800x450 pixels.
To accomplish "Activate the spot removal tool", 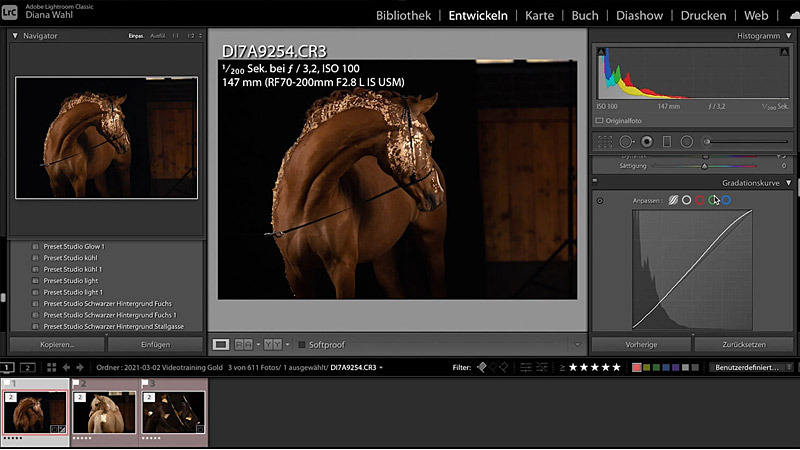I will coord(626,142).
